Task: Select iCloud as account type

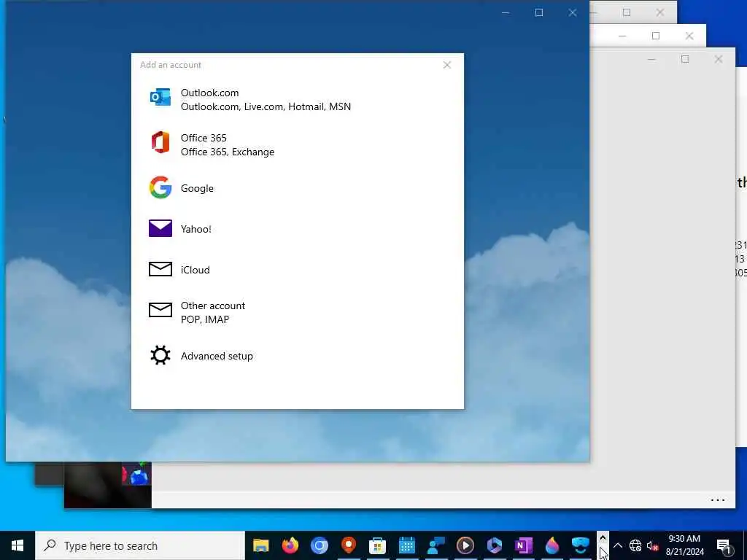Action: pos(298,270)
